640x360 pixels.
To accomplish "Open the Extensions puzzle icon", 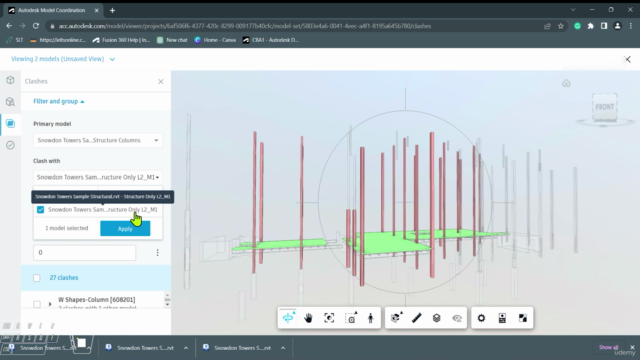I will click(591, 26).
